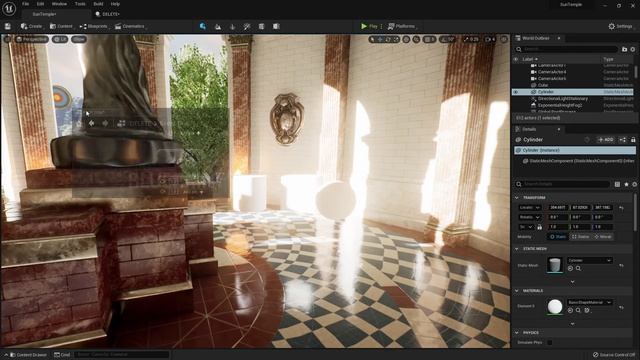Open World Outliner settings gear
Screen dimensions: 640x360
633,49
